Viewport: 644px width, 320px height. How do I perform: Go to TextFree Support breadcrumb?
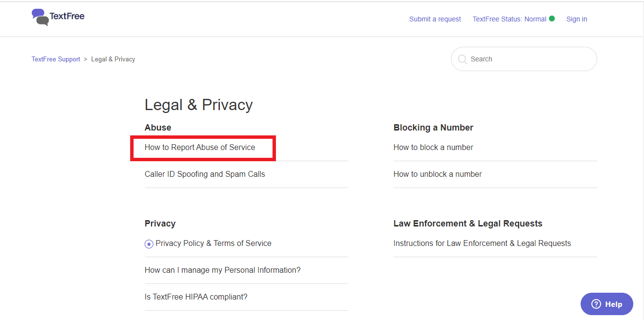[56, 59]
